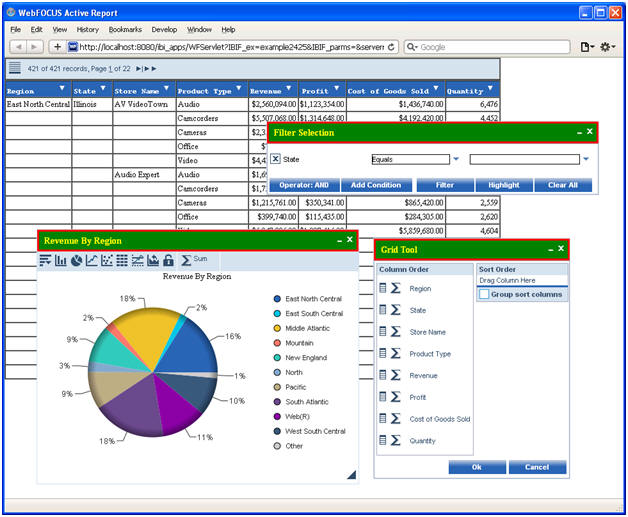Open Region column header dropdown

(62, 88)
